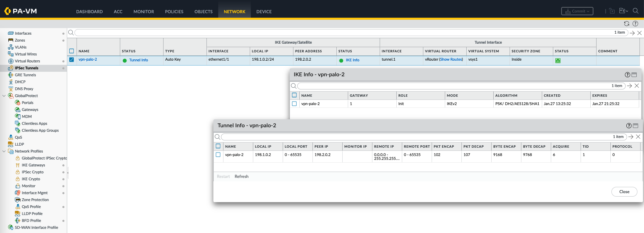The width and height of the screenshot is (644, 233).
Task: Open IPSec Crypto network profile
Action: 33,172
